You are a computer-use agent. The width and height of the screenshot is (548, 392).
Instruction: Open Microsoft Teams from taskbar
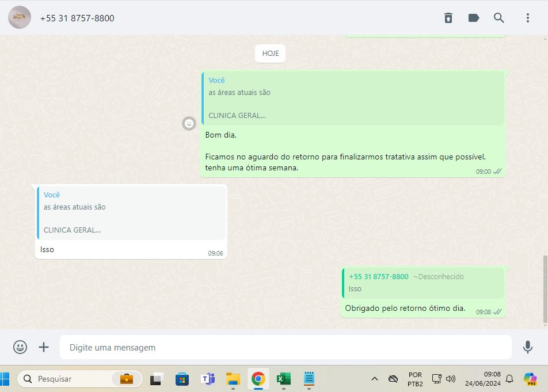208,379
